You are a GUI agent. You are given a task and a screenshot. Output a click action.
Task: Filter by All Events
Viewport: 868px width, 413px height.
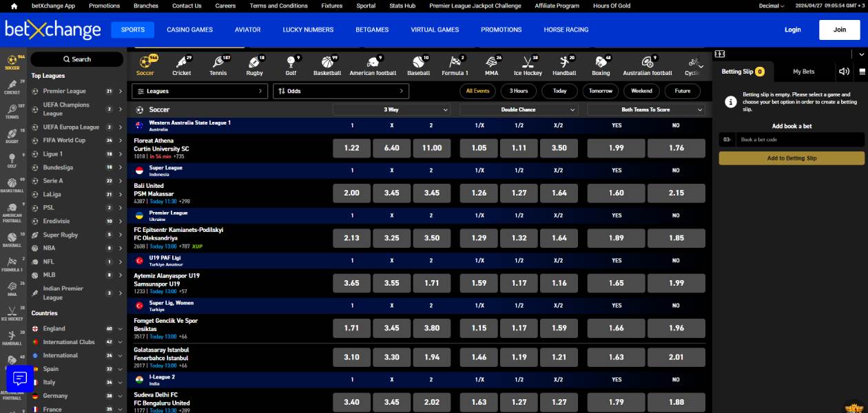point(477,91)
